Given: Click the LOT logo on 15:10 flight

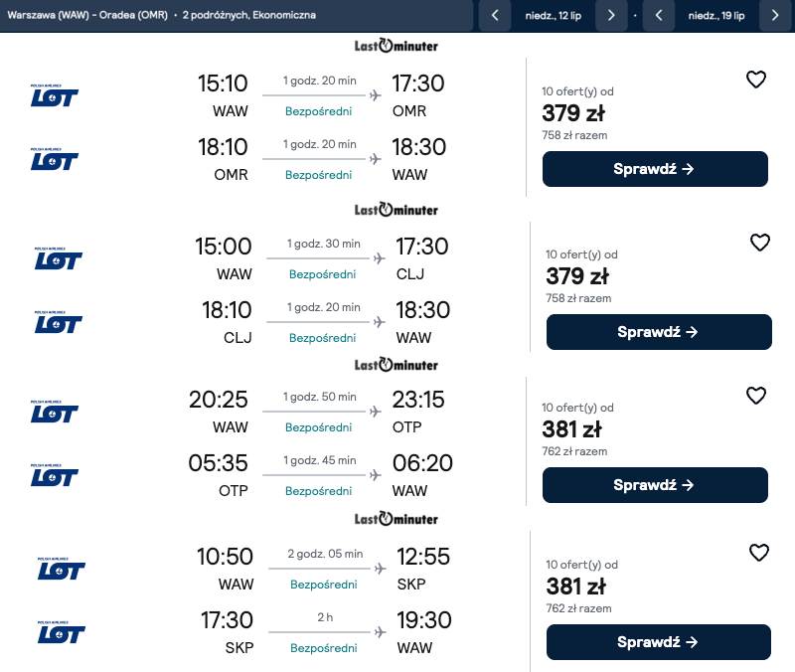Looking at the screenshot, I should [x=55, y=96].
